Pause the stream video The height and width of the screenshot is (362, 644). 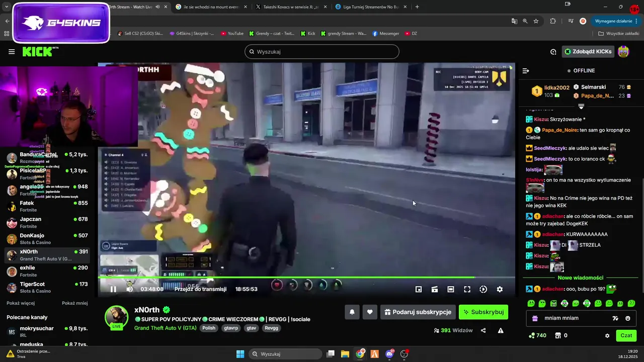[113, 289]
